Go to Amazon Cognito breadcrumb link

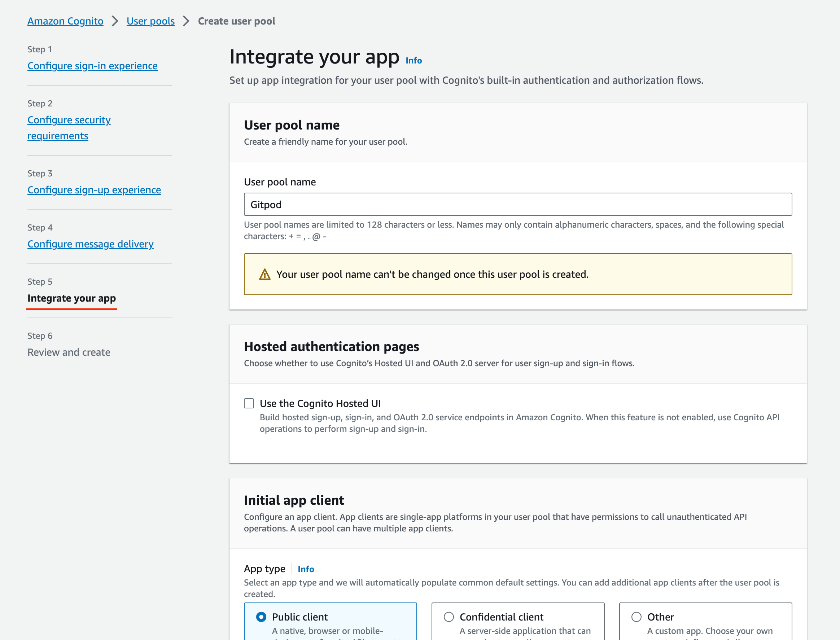pos(65,21)
